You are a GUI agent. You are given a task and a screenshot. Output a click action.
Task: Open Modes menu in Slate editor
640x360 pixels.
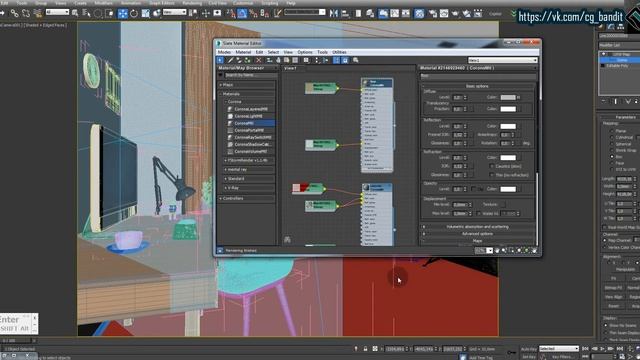[x=224, y=52]
